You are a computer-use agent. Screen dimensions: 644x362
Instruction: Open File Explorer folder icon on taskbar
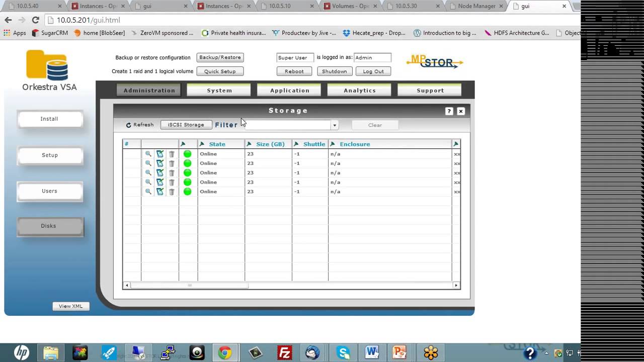point(50,352)
